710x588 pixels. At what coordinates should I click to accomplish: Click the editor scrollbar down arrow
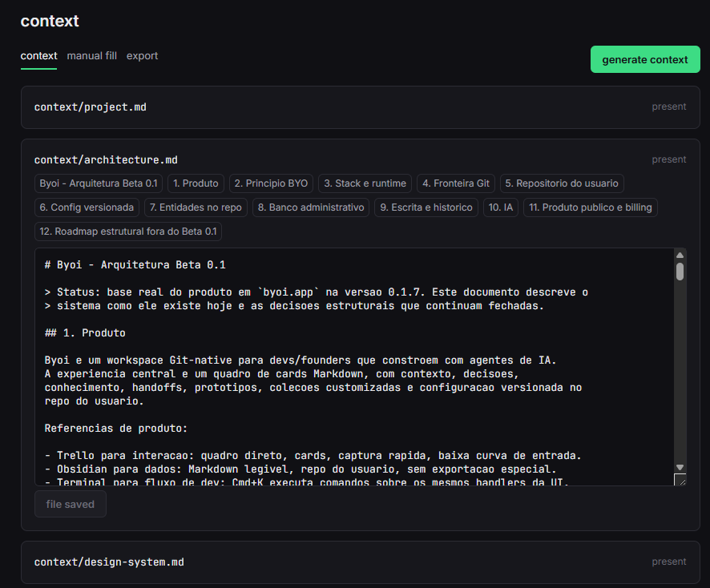pos(680,467)
